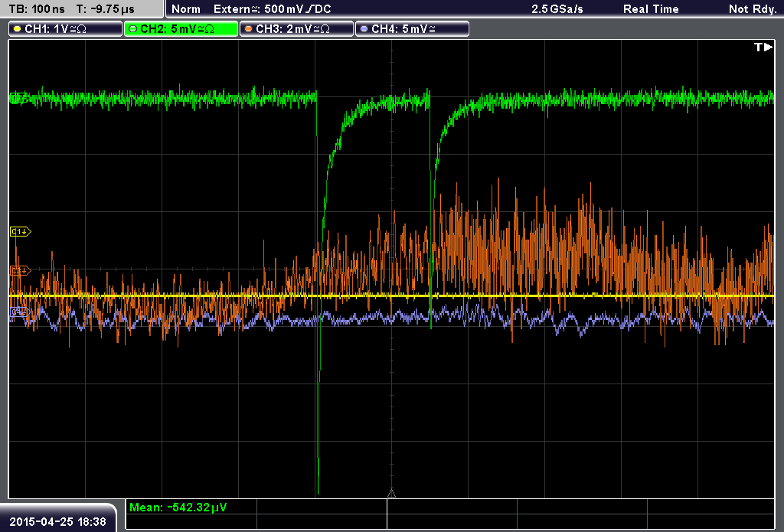The height and width of the screenshot is (532, 784).
Task: Click the Real Time acquisition mode label
Action: click(x=651, y=9)
